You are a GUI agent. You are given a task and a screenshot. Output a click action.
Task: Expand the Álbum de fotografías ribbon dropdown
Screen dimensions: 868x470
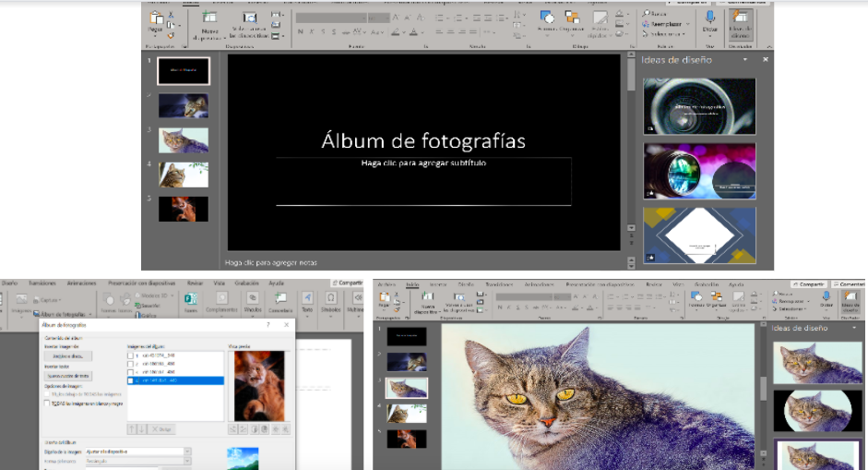(x=90, y=314)
